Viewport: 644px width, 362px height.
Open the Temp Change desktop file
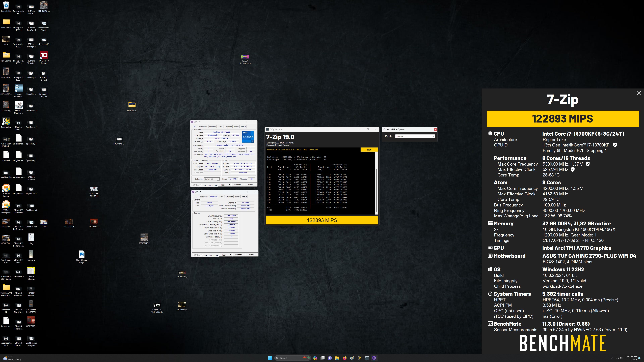[x=31, y=273]
